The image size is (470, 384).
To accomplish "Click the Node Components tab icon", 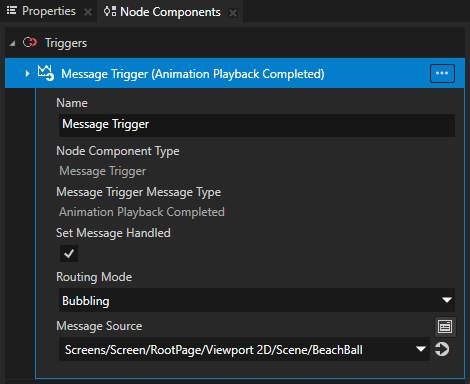I will (110, 11).
